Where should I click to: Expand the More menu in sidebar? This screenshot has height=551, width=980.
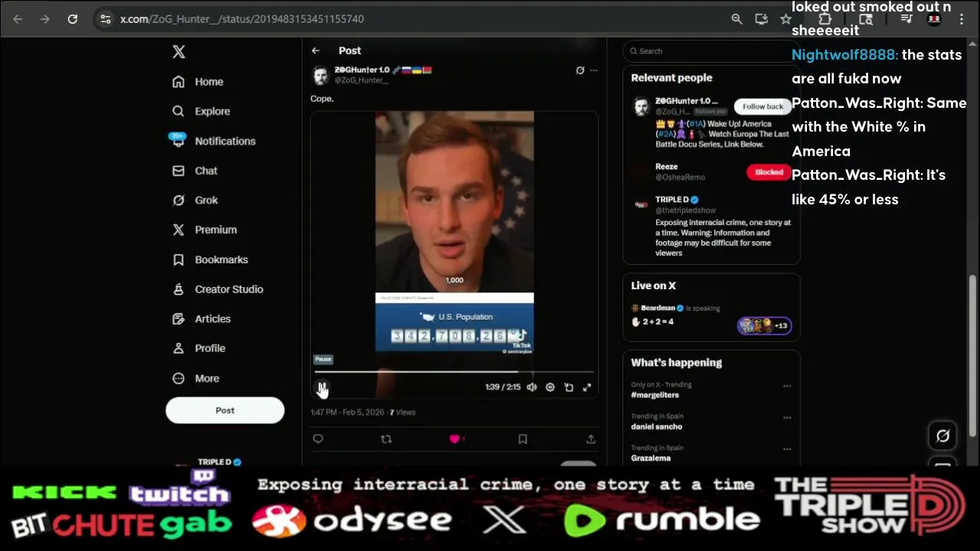(196, 378)
